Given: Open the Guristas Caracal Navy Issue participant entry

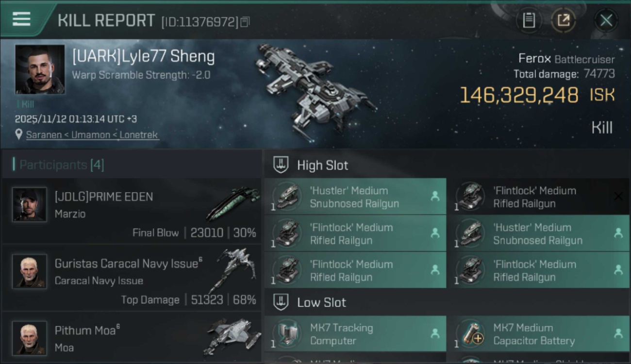Looking at the screenshot, I should (131, 279).
